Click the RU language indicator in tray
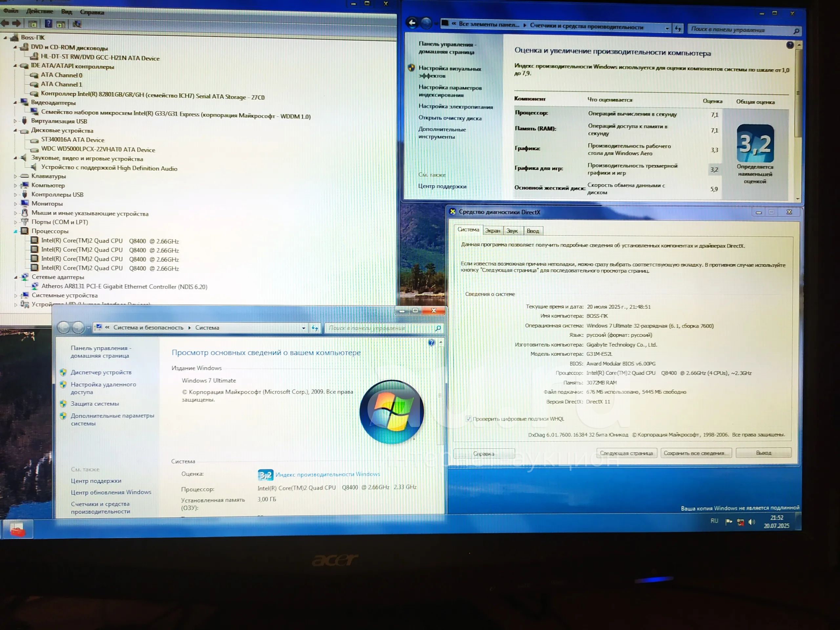Image resolution: width=840 pixels, height=630 pixels. [x=714, y=521]
